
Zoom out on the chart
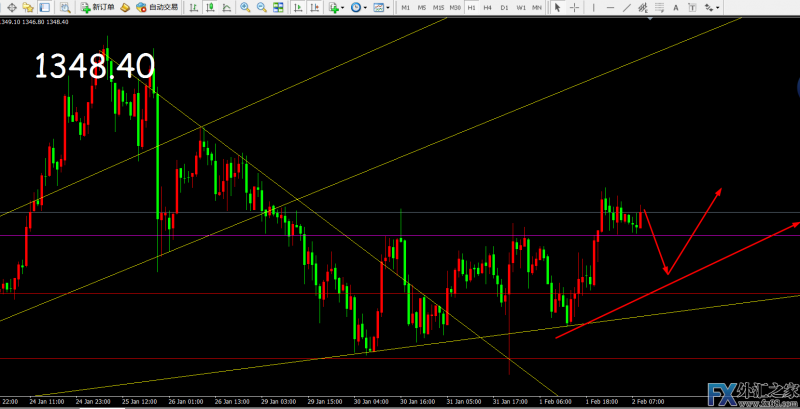click(262, 7)
